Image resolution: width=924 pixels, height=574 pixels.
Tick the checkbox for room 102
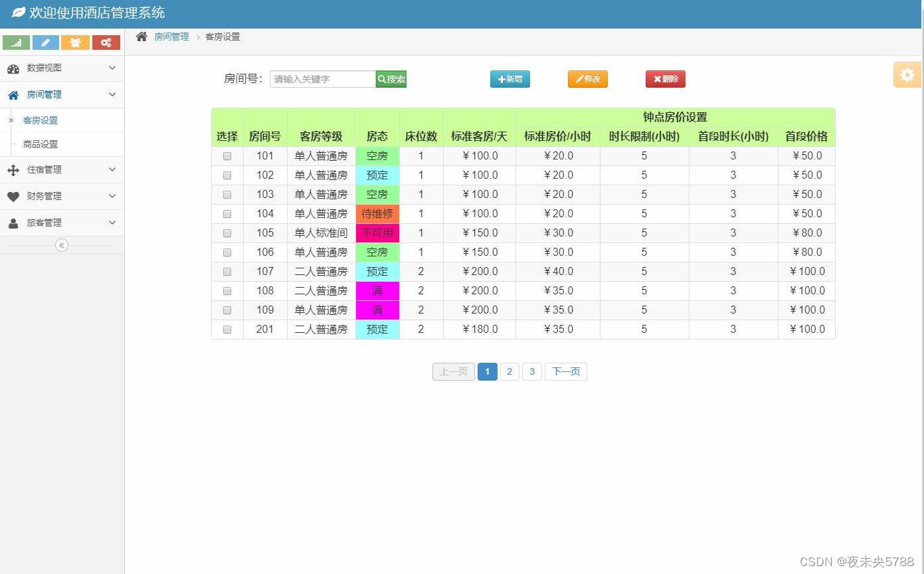click(227, 175)
